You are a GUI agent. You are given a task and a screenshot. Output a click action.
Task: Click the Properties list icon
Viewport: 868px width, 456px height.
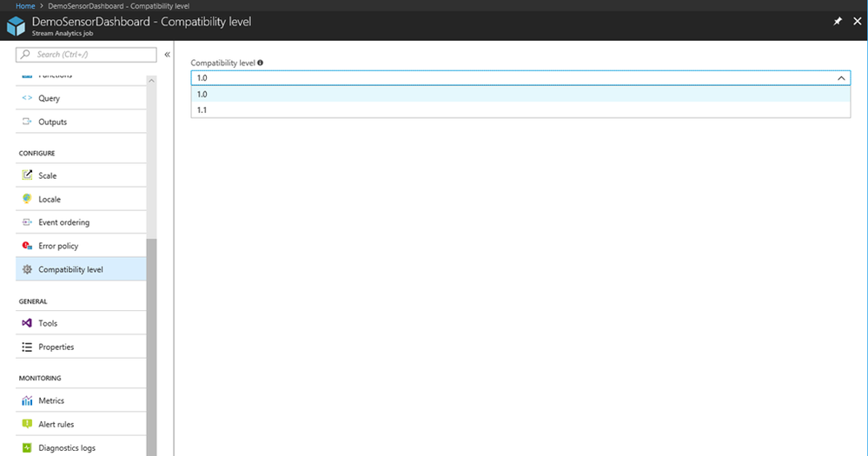pos(27,347)
